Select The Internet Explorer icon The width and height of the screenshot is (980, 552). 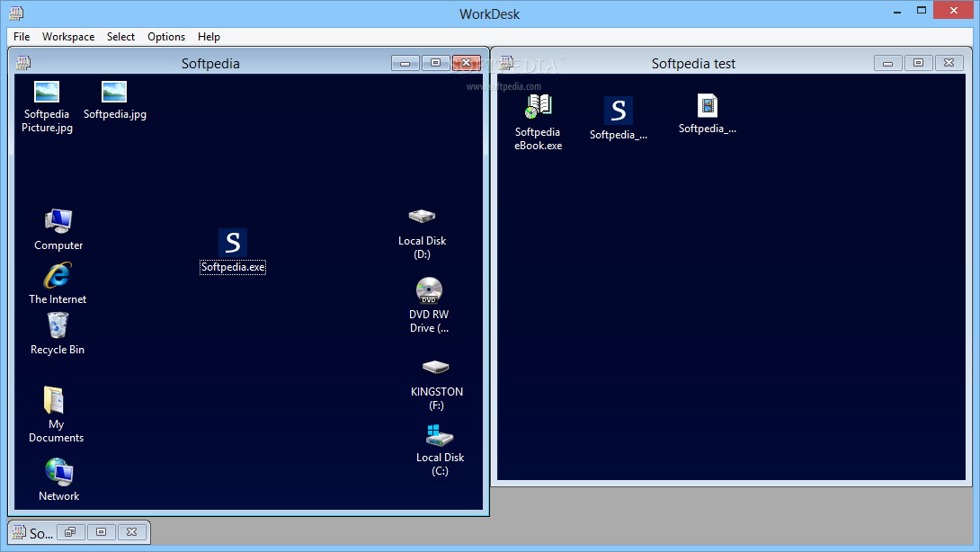(58, 276)
